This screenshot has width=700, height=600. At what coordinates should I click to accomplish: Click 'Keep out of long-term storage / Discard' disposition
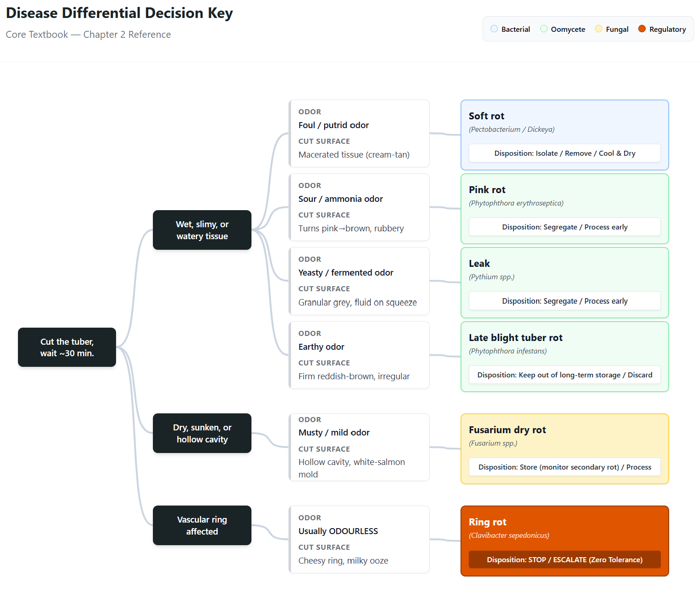coord(565,375)
